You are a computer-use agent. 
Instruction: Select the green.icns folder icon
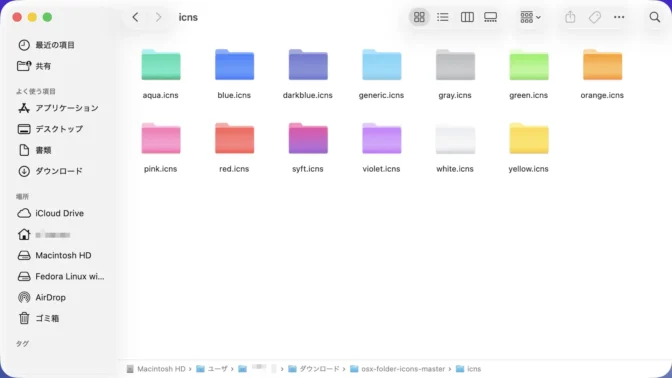pos(529,65)
